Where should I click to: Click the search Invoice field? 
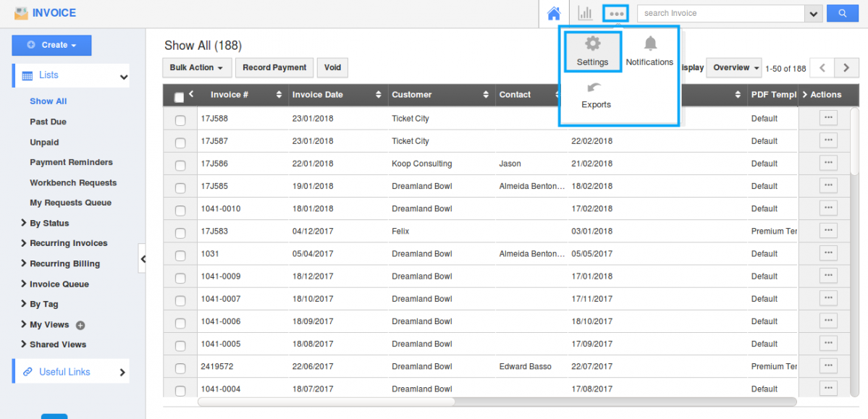[721, 13]
